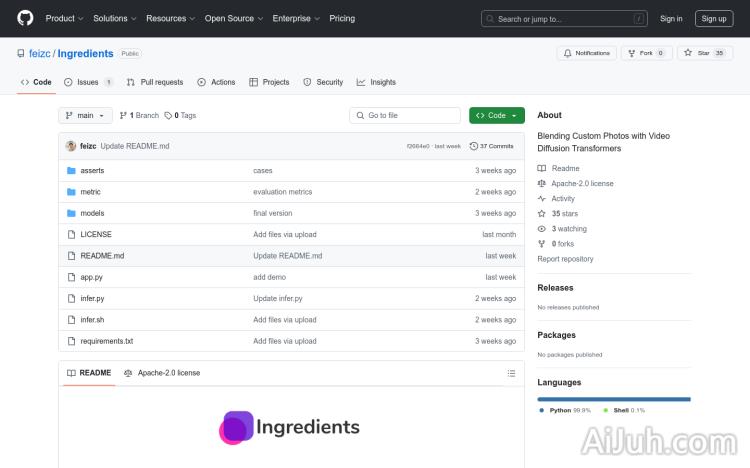This screenshot has width=750, height=468.
Task: Click the Python language link
Action: [564, 410]
